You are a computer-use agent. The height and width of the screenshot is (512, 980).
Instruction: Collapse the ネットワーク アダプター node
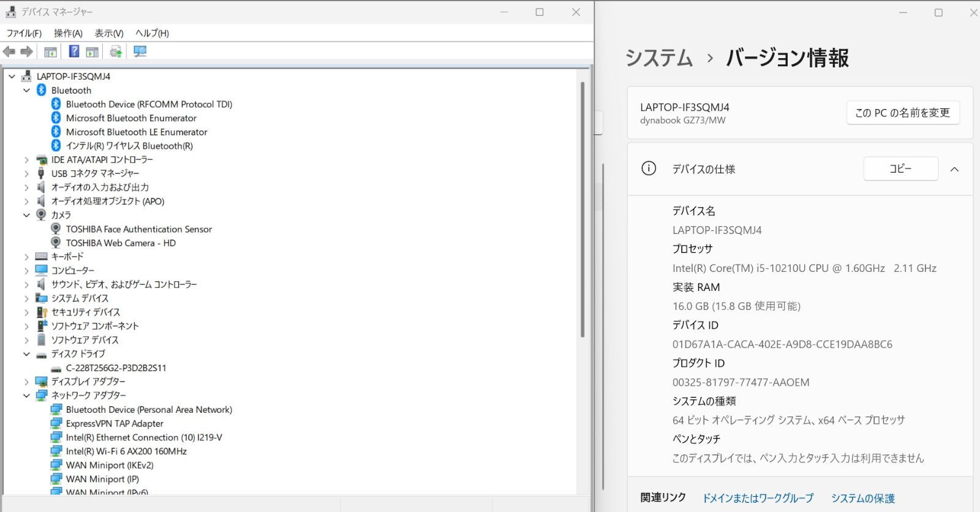tap(26, 396)
